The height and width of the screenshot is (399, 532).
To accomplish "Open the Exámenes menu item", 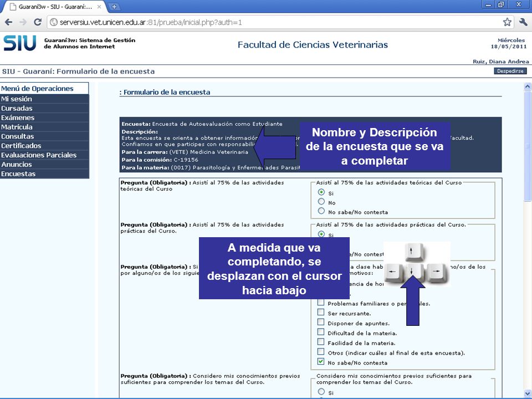I will (44, 117).
